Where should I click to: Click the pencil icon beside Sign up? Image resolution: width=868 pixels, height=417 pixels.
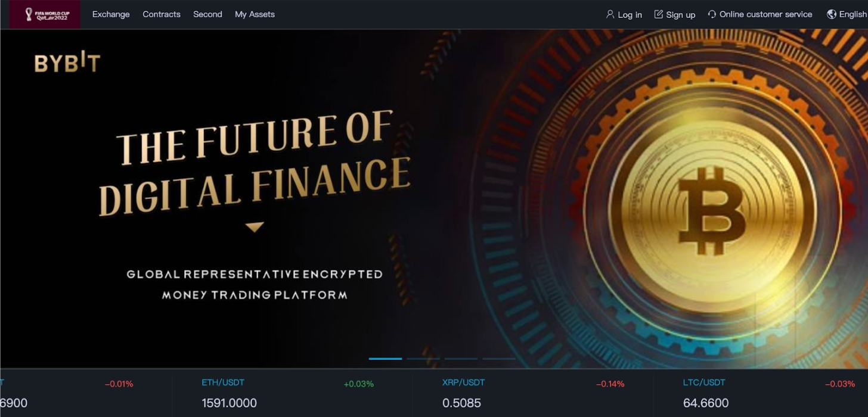pos(658,14)
